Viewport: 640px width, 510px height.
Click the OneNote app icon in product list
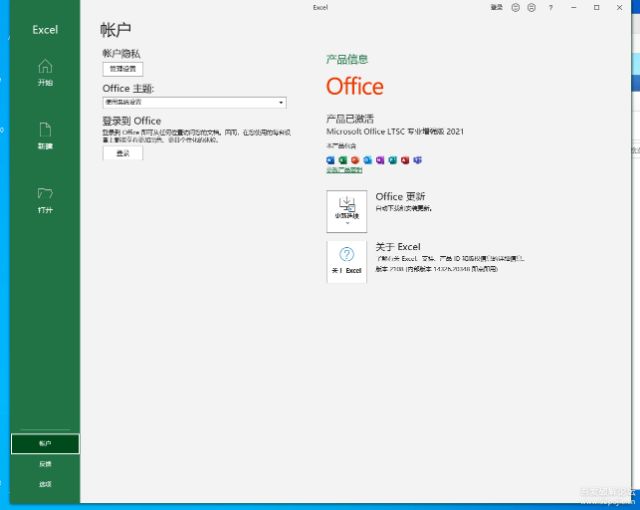[x=380, y=160]
